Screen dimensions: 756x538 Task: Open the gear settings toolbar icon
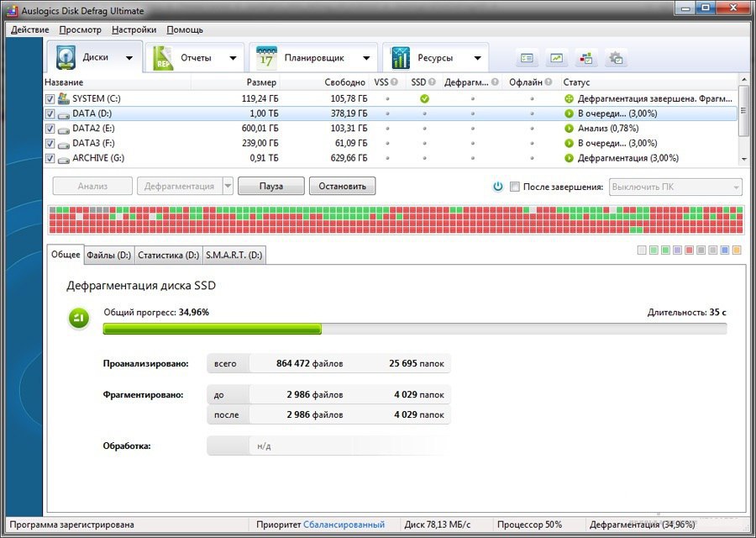[x=616, y=58]
